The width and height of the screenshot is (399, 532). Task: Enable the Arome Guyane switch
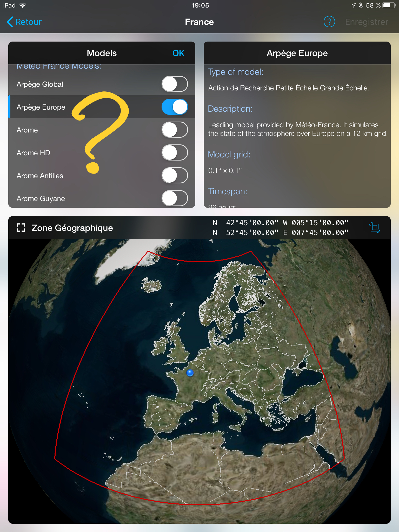[175, 198]
